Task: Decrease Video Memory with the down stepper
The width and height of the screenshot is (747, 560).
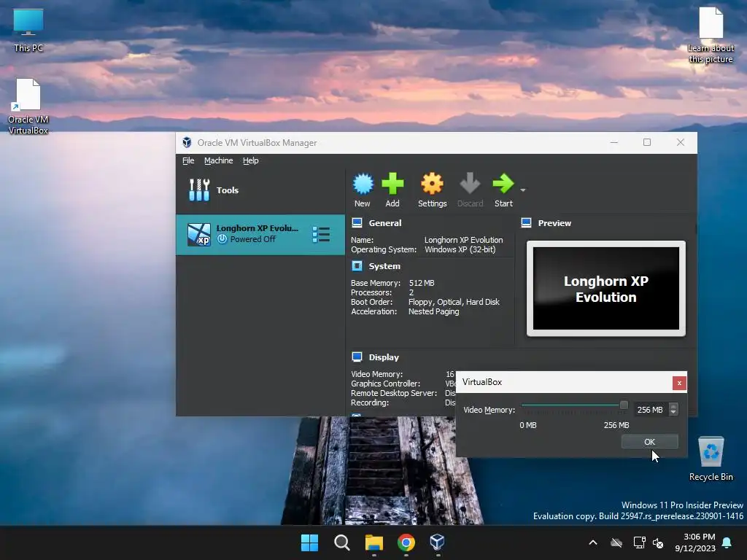Action: [673, 413]
